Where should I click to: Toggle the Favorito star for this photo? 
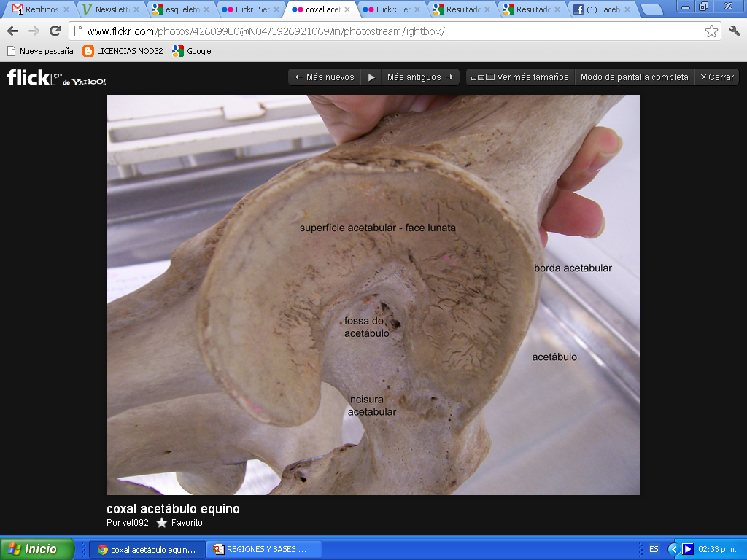(x=163, y=523)
